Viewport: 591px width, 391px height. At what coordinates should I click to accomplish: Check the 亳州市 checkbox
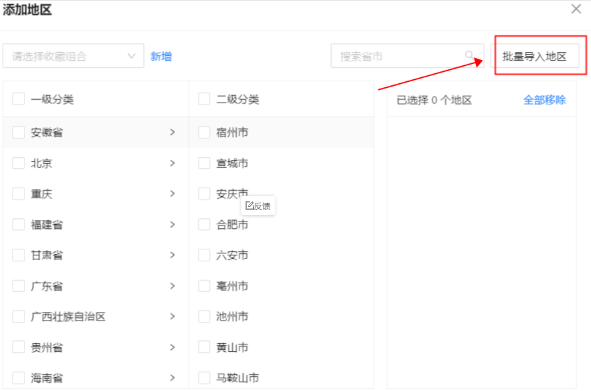point(204,286)
